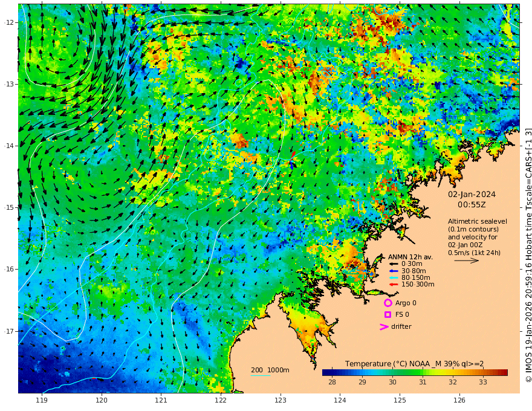Viewport: 532px width, 411px height.
Task: Click the 'FS 0' legend text
Action: (402, 315)
